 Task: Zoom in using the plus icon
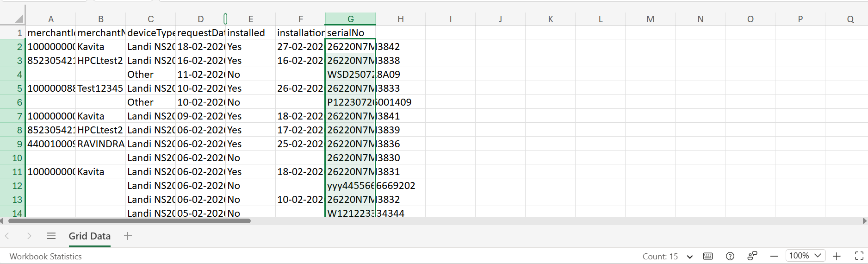[x=837, y=256]
